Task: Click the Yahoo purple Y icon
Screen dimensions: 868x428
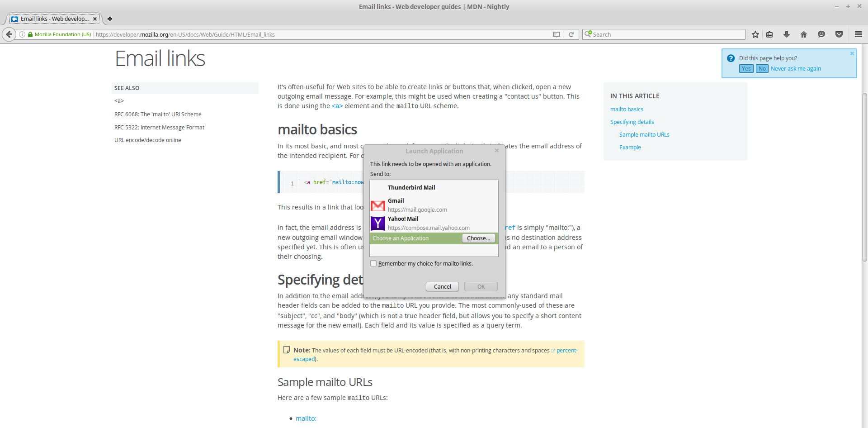Action: (x=378, y=224)
